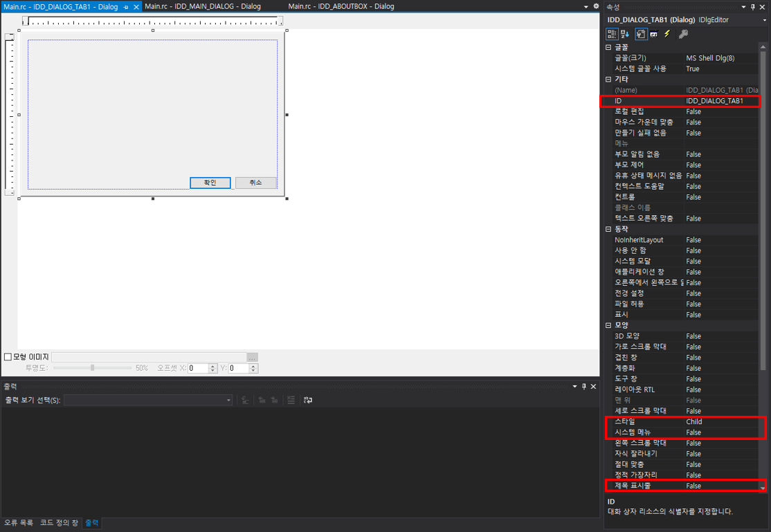Click find message in code icon
Image resolution: width=771 pixels, height=532 pixels.
[245, 401]
